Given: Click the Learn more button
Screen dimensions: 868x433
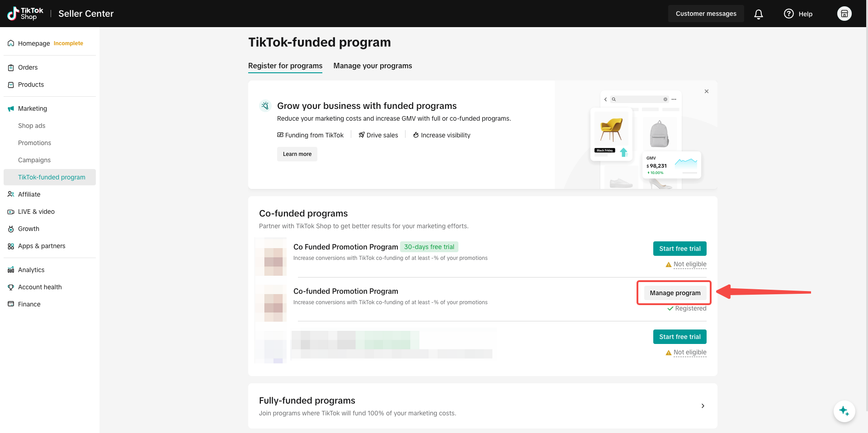Looking at the screenshot, I should tap(297, 154).
